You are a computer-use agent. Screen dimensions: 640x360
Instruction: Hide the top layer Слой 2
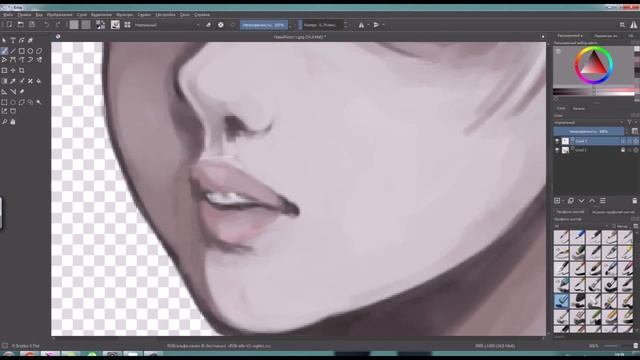coord(557,141)
